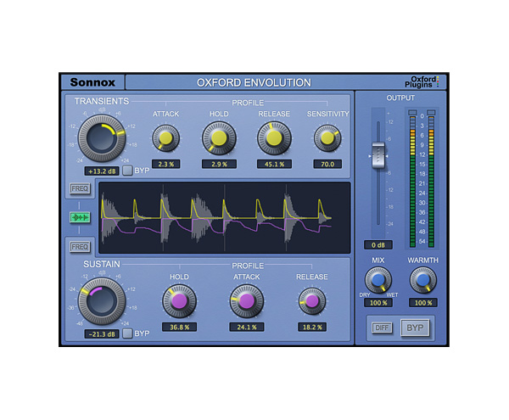The height and width of the screenshot is (420, 509).
Task: Click the right output meter clip indicator
Action: click(x=431, y=112)
